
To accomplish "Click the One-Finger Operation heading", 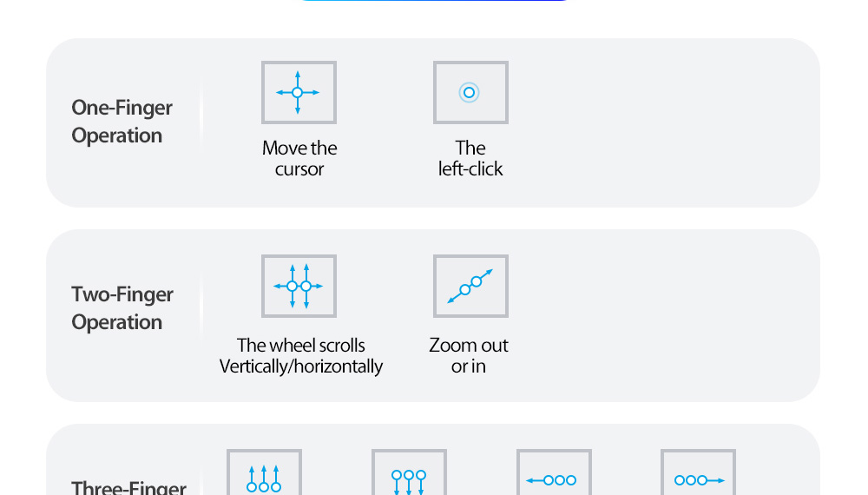I will [x=122, y=122].
